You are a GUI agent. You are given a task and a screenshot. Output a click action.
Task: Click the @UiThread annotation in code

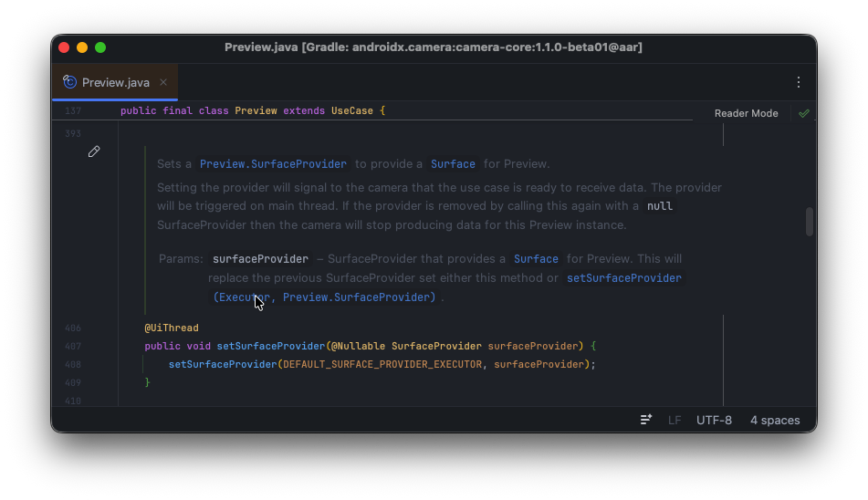[x=171, y=328]
